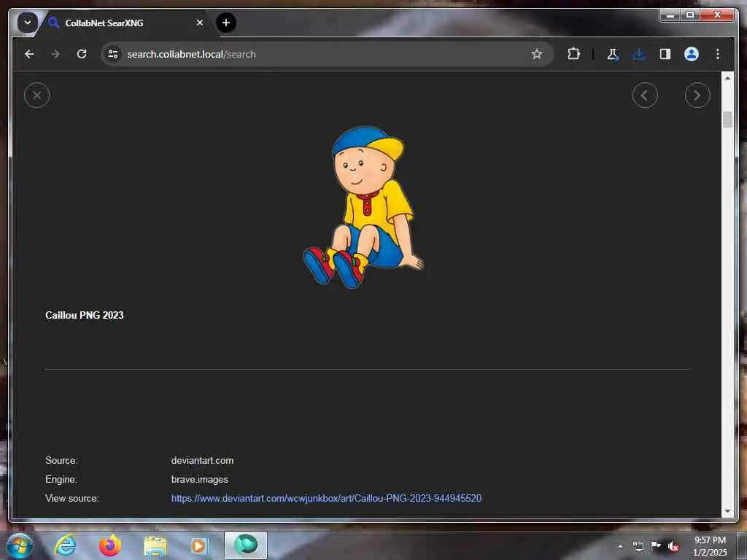The width and height of the screenshot is (747, 560).
Task: Click the View source: label
Action: coord(72,499)
